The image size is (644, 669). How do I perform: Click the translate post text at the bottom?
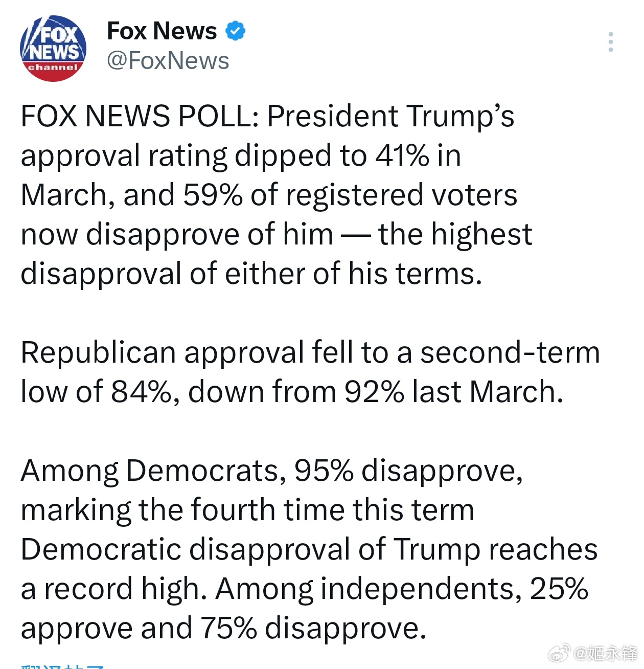(61, 665)
